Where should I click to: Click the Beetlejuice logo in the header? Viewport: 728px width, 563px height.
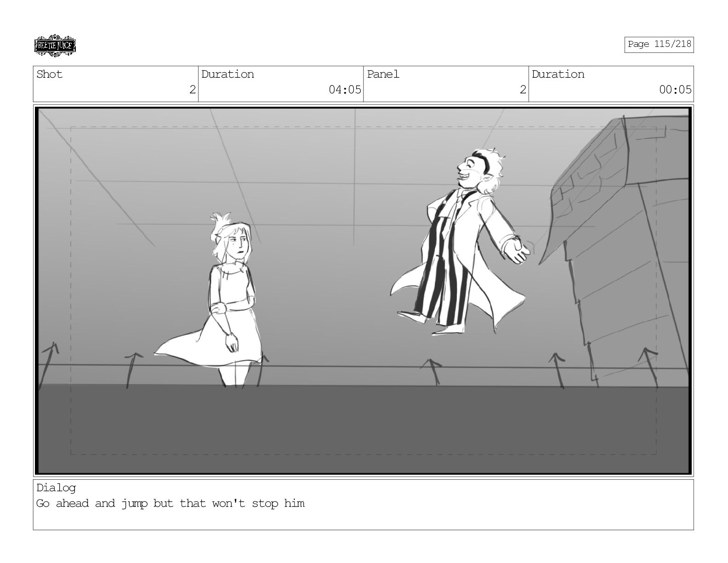point(55,46)
